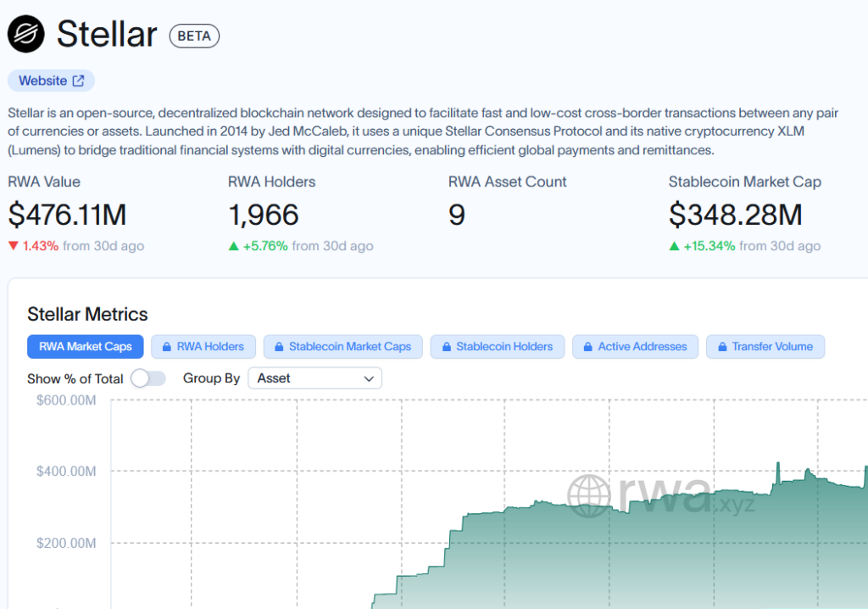868x609 pixels.
Task: Click the +5.76% change text
Action: [x=265, y=246]
